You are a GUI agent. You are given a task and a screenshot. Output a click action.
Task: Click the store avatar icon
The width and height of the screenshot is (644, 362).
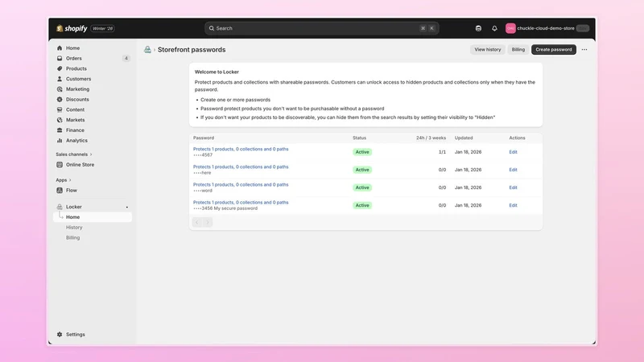pos(510,28)
